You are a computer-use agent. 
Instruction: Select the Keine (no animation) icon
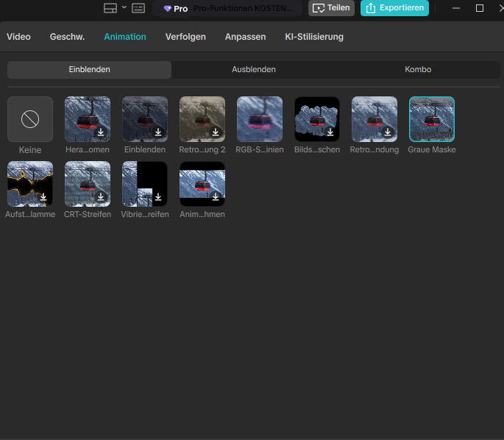pos(30,118)
